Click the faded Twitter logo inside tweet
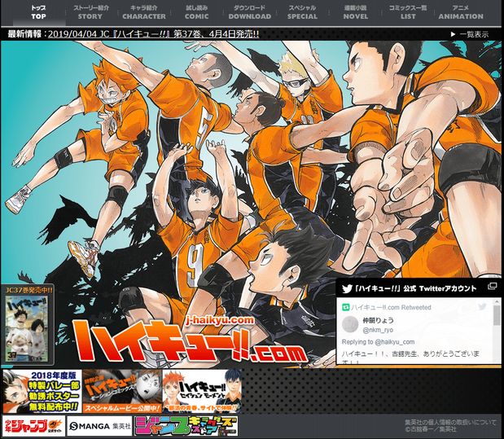 pyautogui.click(x=482, y=306)
